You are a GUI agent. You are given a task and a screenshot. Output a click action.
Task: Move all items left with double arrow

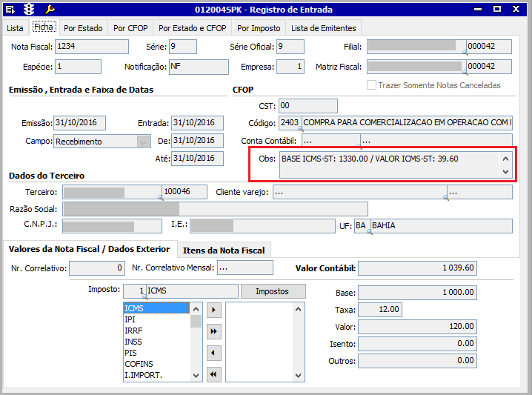213,374
